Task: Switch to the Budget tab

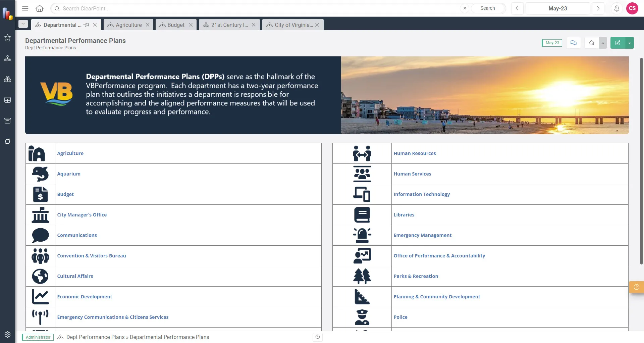Action: (176, 25)
